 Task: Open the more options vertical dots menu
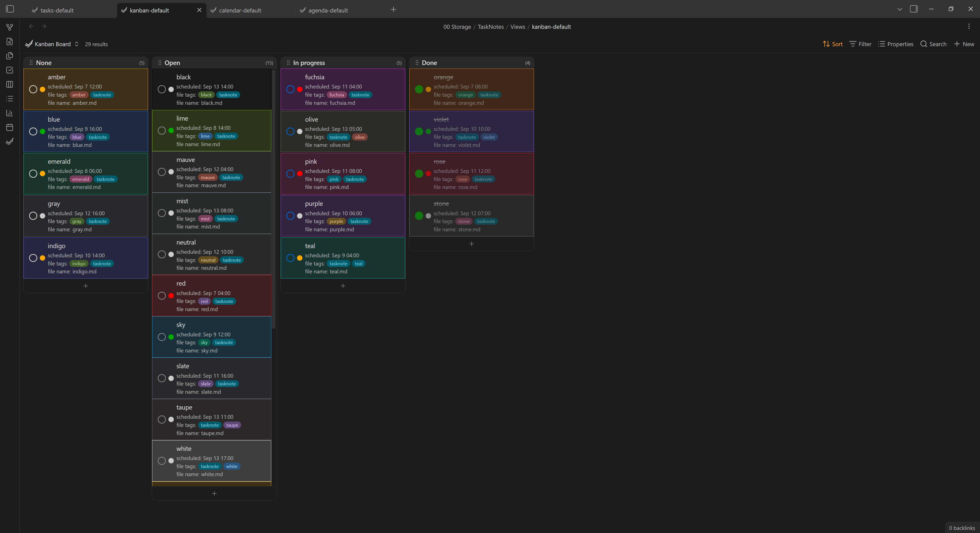969,26
